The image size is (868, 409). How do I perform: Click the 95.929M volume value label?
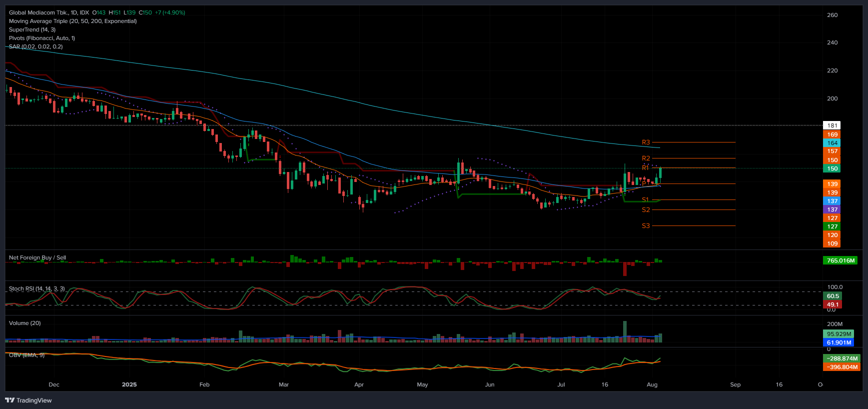click(839, 334)
